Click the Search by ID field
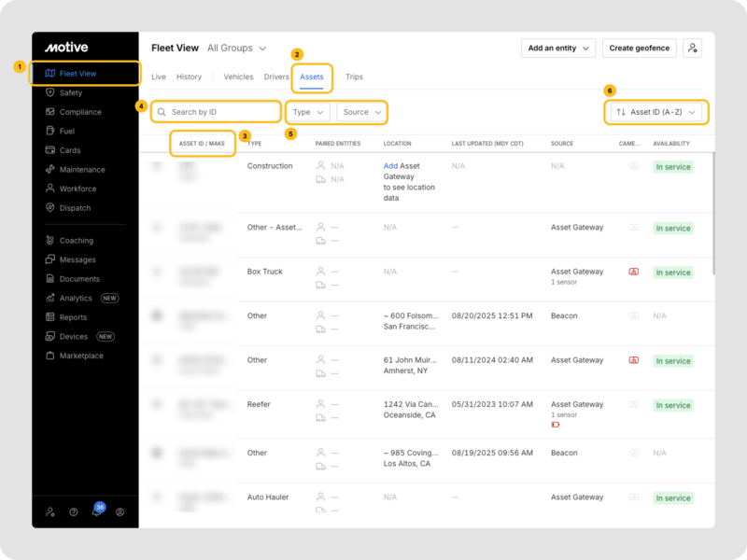The height and width of the screenshot is (560, 747). 216,112
